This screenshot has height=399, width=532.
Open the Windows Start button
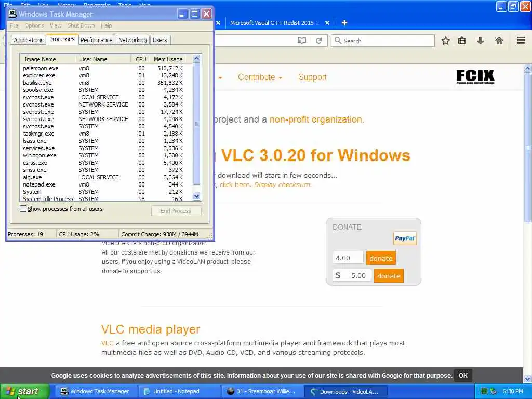[x=24, y=391]
